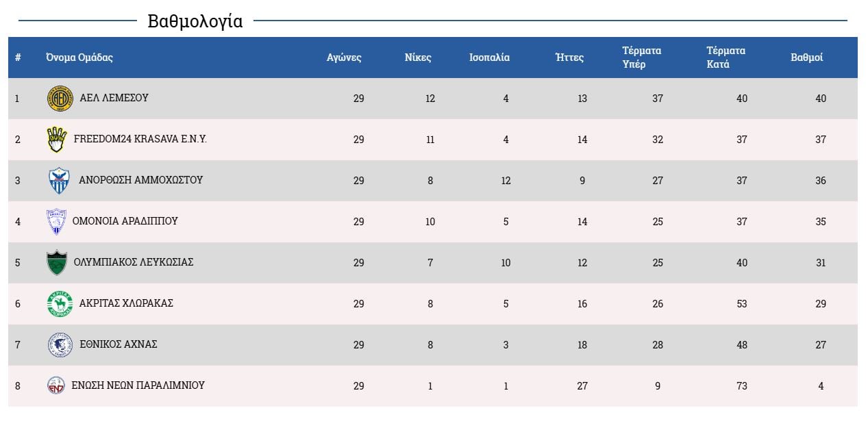Click the ΕΘΝΙΚΟΣ ΑΧΝΑΣ blue circular badge

pyautogui.click(x=60, y=345)
